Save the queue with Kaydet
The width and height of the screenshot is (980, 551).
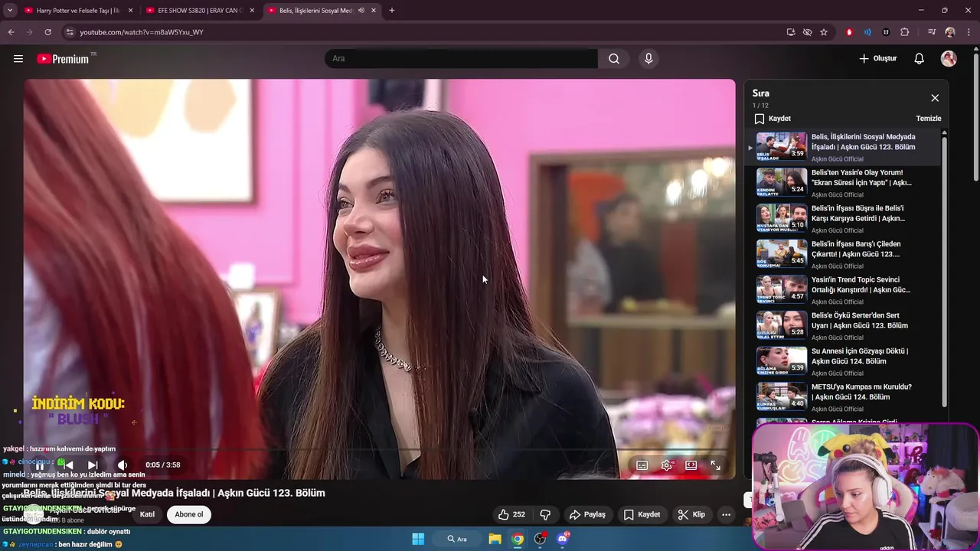tap(773, 119)
